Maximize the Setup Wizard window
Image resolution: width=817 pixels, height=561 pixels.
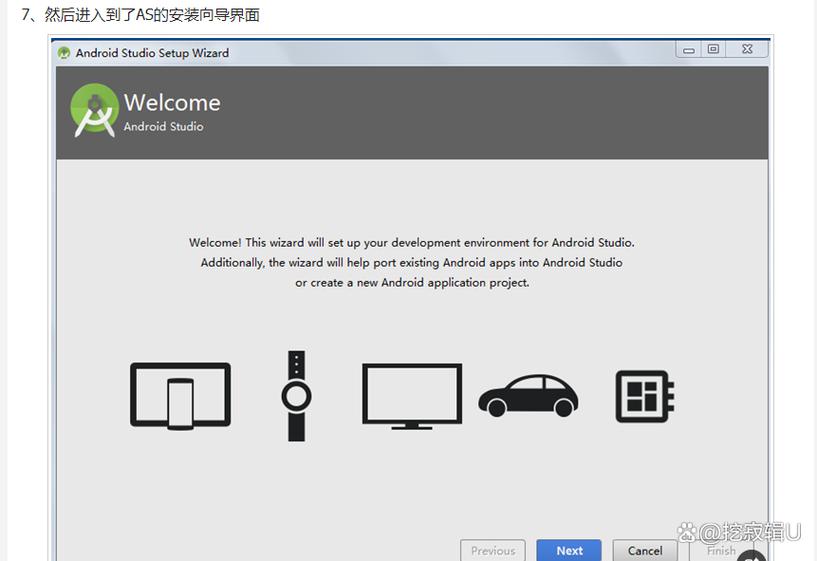713,49
